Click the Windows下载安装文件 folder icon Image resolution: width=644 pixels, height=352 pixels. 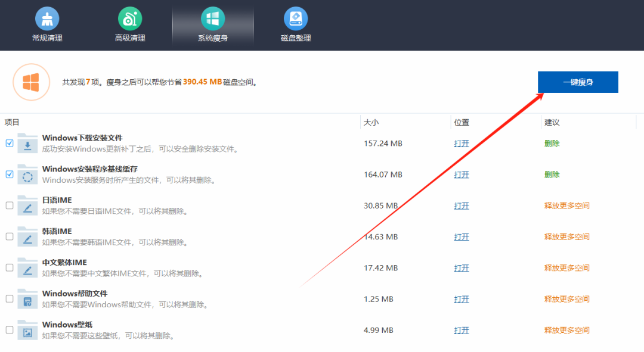coord(27,143)
